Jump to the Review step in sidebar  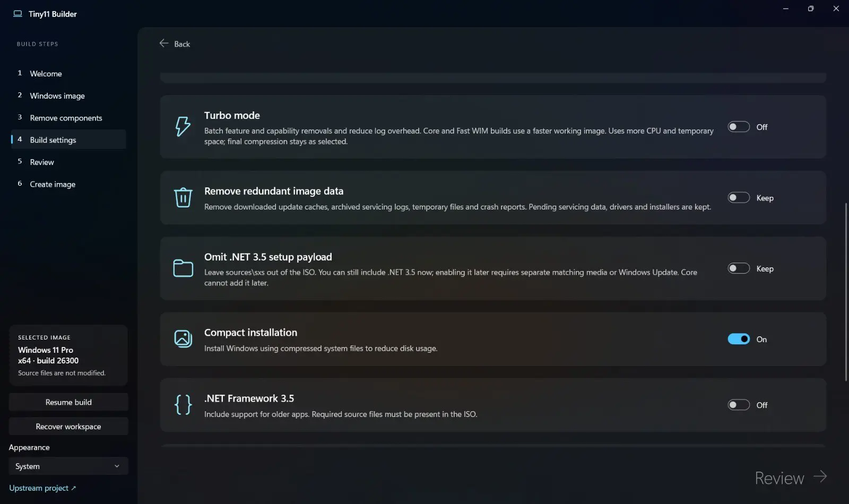pyautogui.click(x=68, y=162)
